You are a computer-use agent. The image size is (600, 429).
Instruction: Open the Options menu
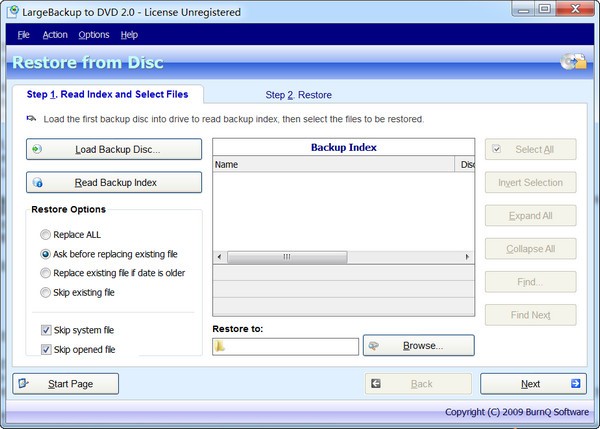click(94, 35)
